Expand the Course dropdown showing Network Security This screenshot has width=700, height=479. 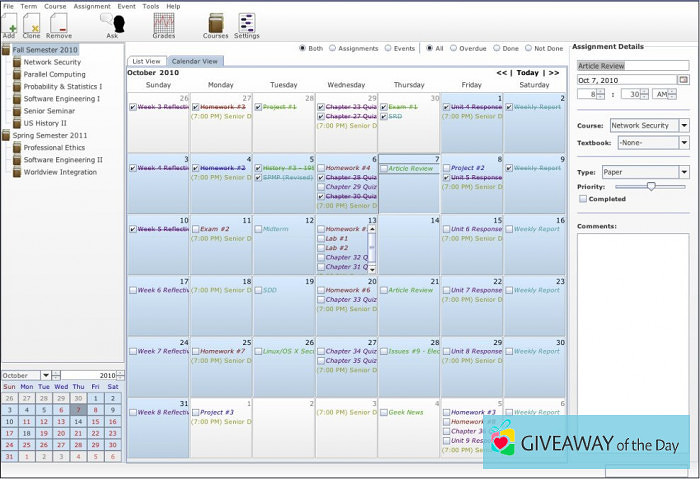(x=684, y=125)
